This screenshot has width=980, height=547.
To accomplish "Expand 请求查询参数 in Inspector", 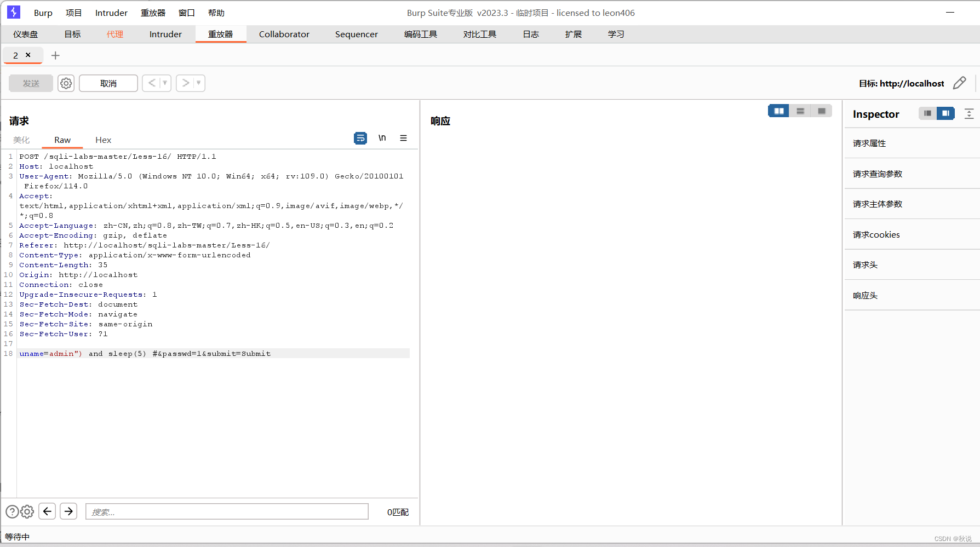I will coord(912,174).
